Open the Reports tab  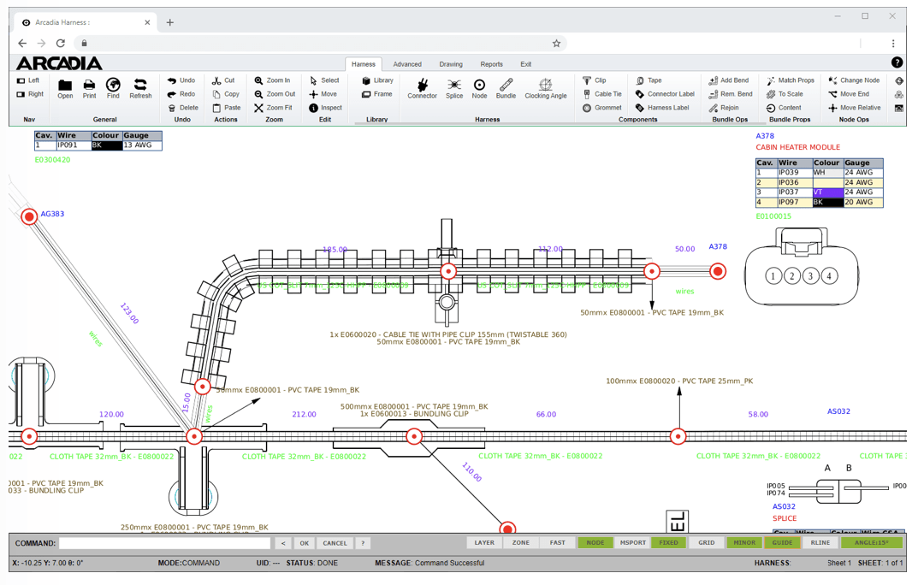491,64
